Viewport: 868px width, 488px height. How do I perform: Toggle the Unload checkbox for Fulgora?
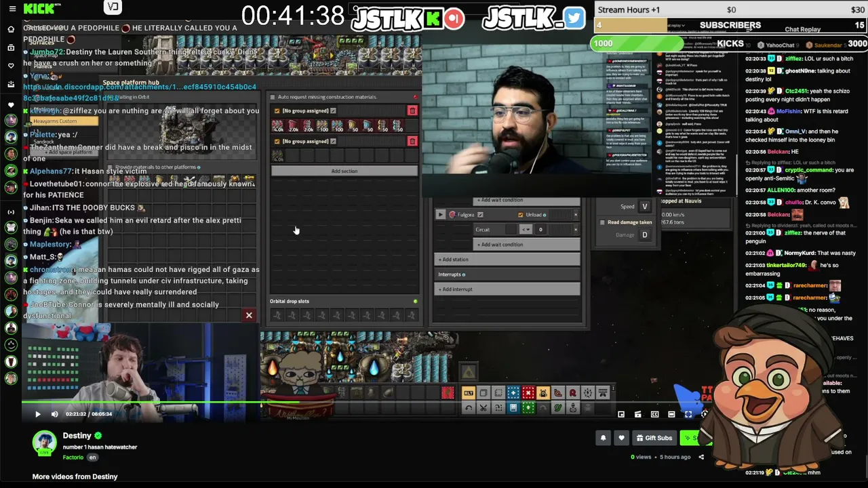pyautogui.click(x=521, y=215)
